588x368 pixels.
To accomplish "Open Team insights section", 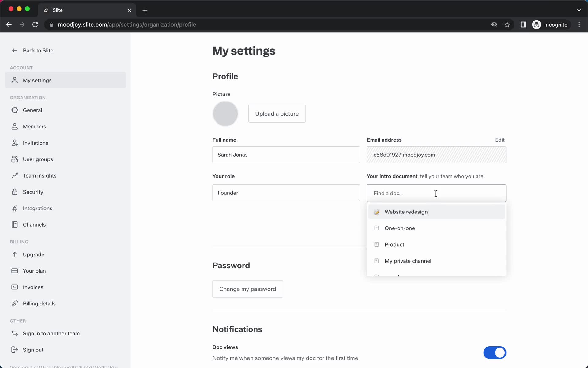I will [65, 175].
